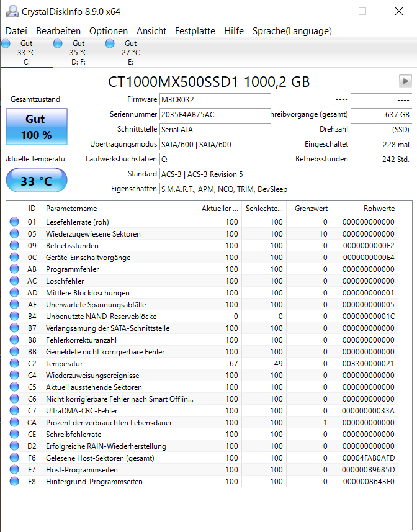The width and height of the screenshot is (417, 532).
Task: Click the Parametername column header
Action: (x=119, y=209)
